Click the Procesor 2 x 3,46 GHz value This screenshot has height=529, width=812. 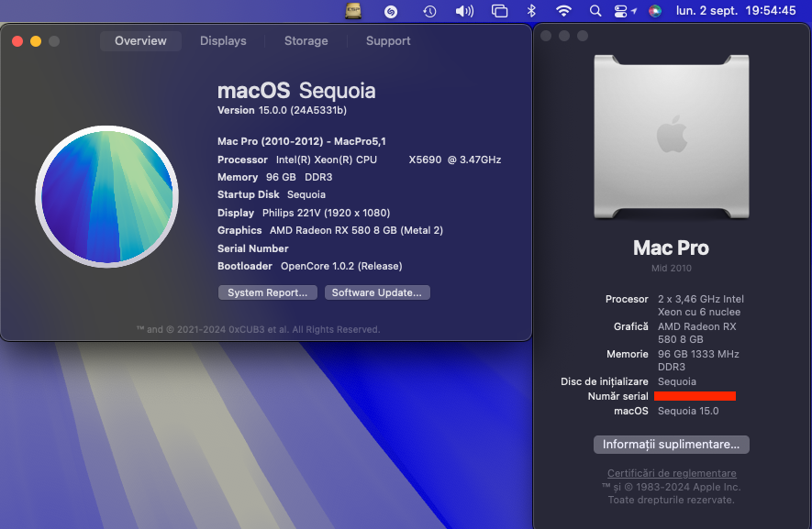701,305
